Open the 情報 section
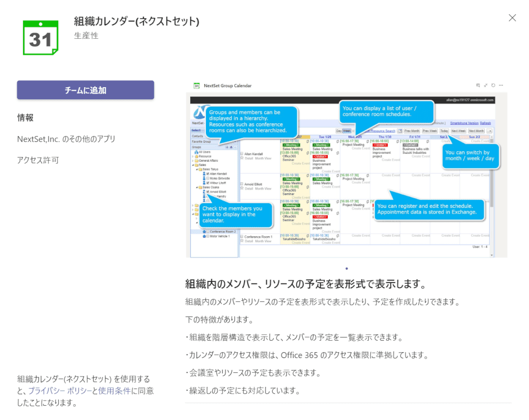Image resolution: width=529 pixels, height=420 pixels. (25, 118)
